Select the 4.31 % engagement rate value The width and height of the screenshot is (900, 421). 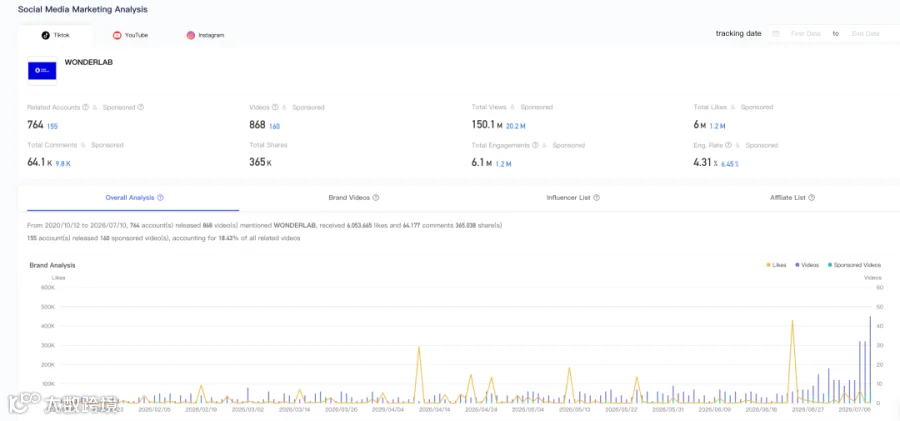(705, 163)
